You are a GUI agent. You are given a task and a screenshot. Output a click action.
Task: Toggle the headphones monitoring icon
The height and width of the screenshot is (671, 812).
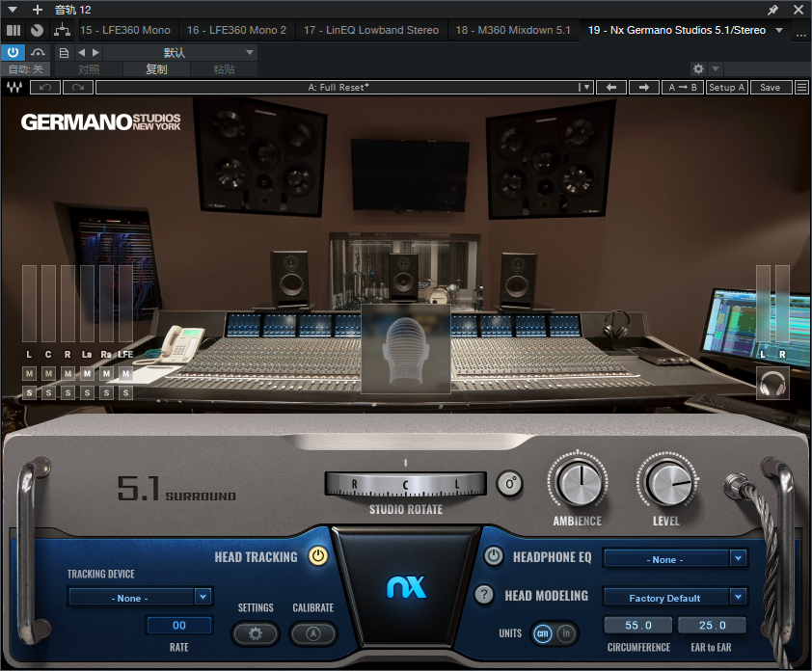[772, 384]
